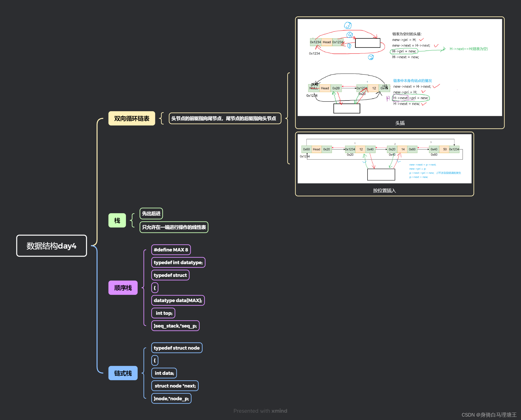Click the blue 链式栈 topic node
The height and width of the screenshot is (420, 521).
coord(123,373)
